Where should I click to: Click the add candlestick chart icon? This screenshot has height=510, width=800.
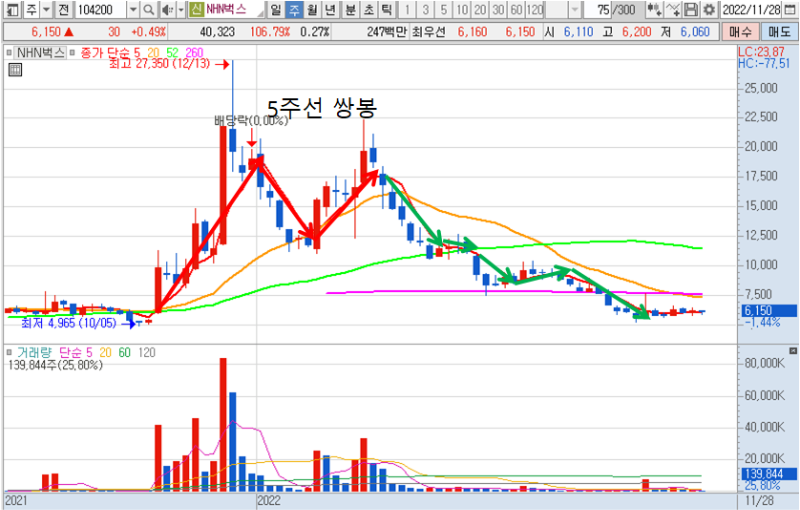(654, 9)
